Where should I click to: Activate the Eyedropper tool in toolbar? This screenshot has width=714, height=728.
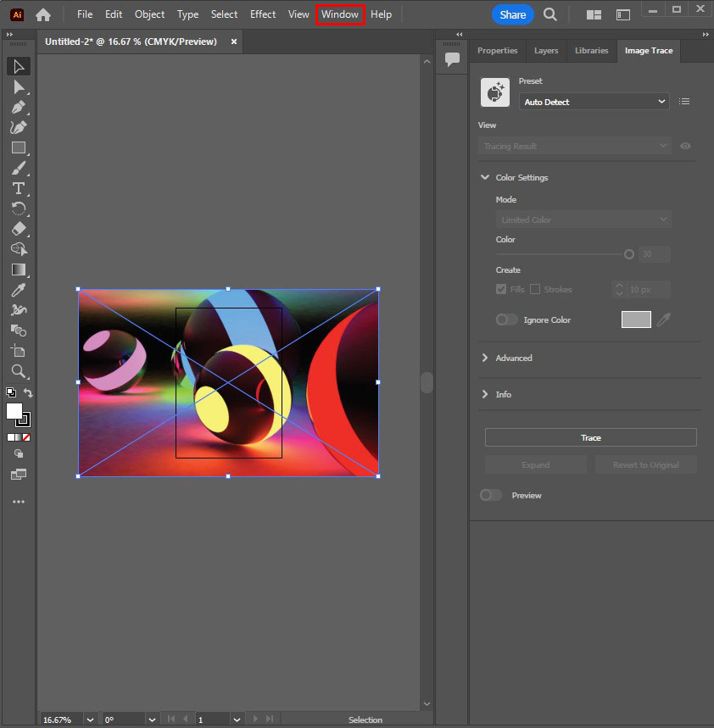[18, 290]
